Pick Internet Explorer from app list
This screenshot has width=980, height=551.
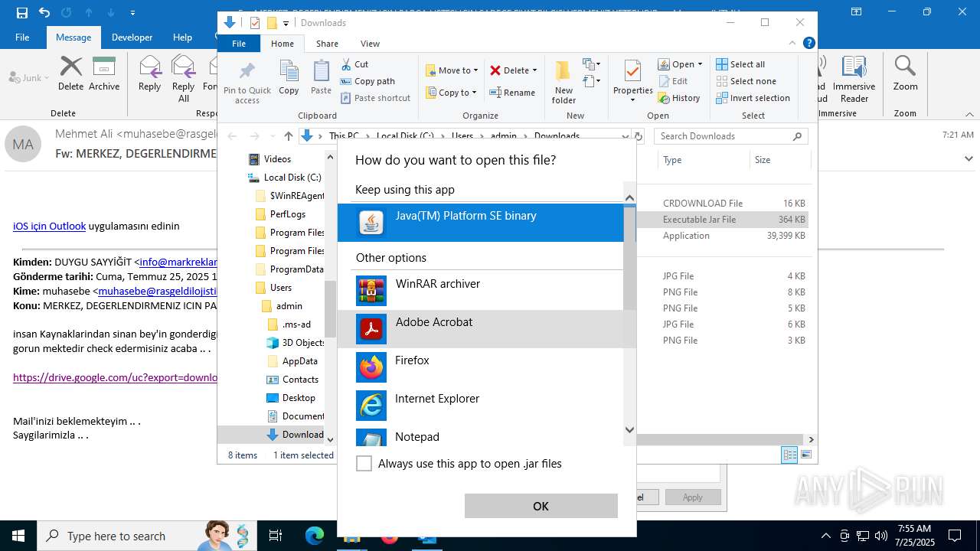(481, 406)
